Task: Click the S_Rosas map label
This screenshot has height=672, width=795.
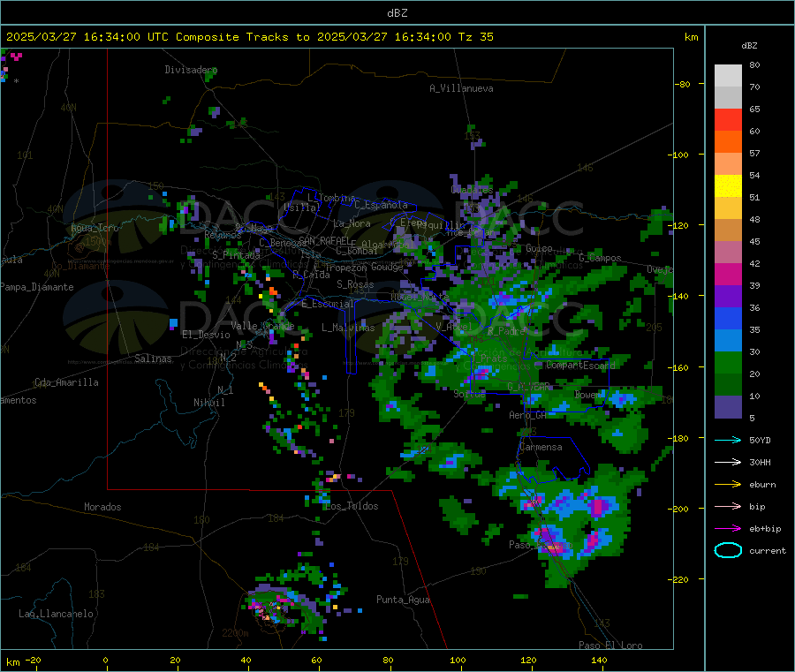Action: click(355, 284)
